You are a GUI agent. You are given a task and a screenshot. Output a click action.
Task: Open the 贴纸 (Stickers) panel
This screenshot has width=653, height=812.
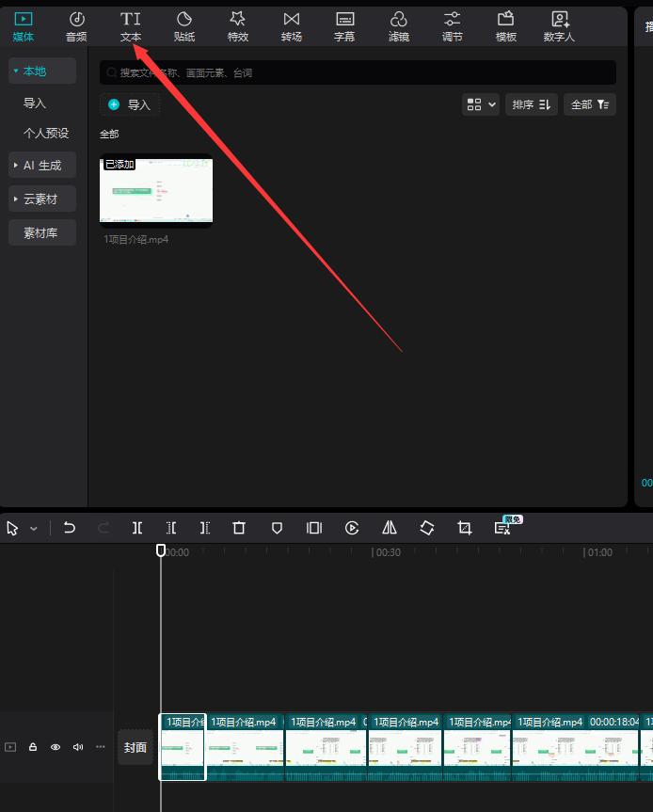point(184,26)
